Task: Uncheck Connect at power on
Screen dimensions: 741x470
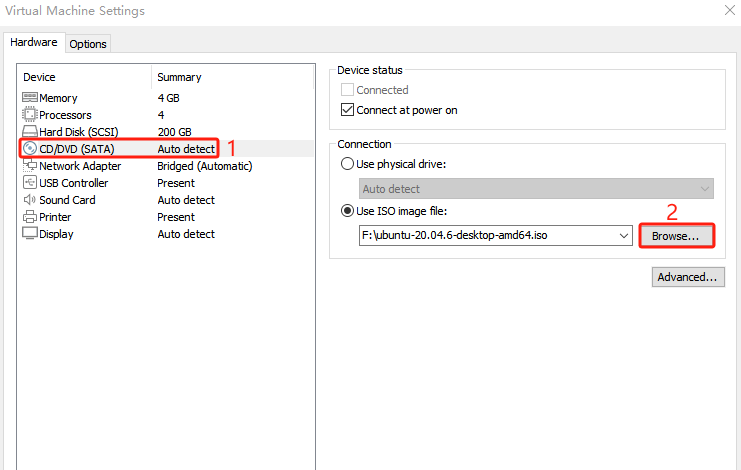Action: pos(347,110)
